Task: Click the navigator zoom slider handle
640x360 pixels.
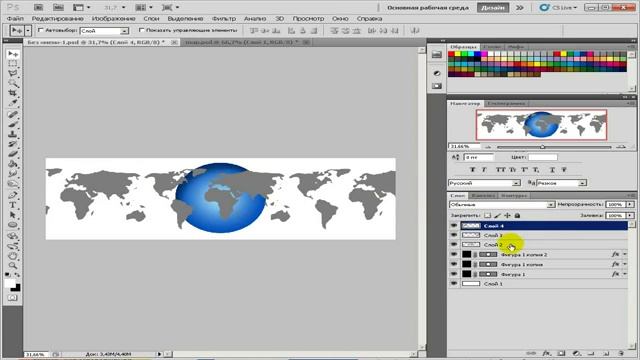Action: 542,147
